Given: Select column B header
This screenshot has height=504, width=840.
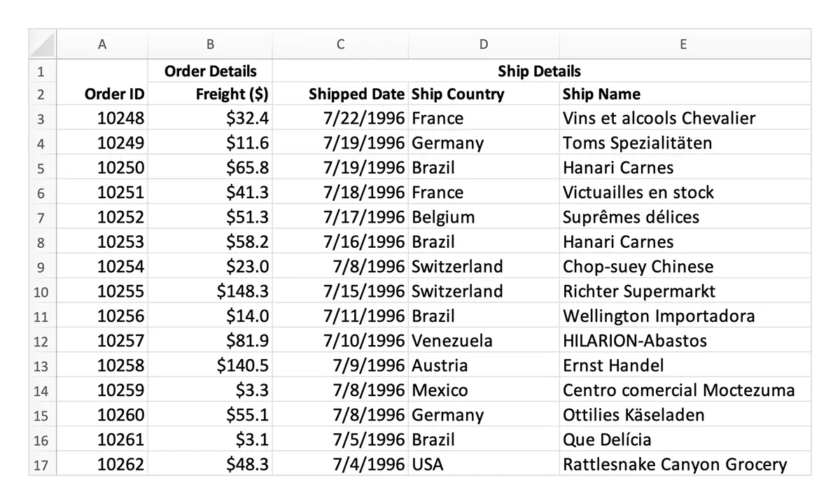Looking at the screenshot, I should click(x=210, y=43).
